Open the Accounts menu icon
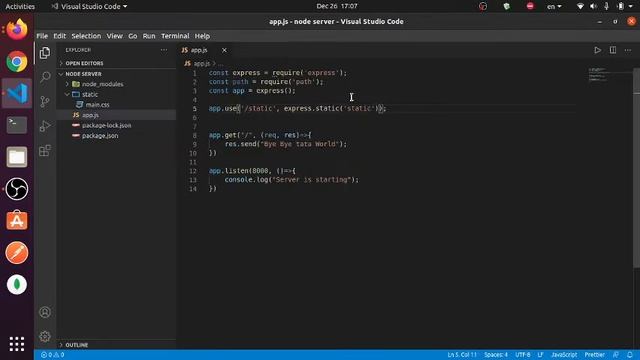The width and height of the screenshot is (640, 360). [45, 312]
